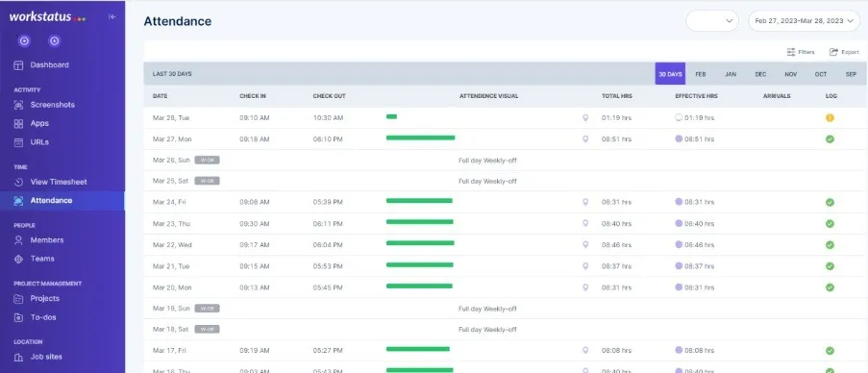Image resolution: width=868 pixels, height=373 pixels.
Task: Click the attendance bar for Mar 28
Action: pos(391,116)
